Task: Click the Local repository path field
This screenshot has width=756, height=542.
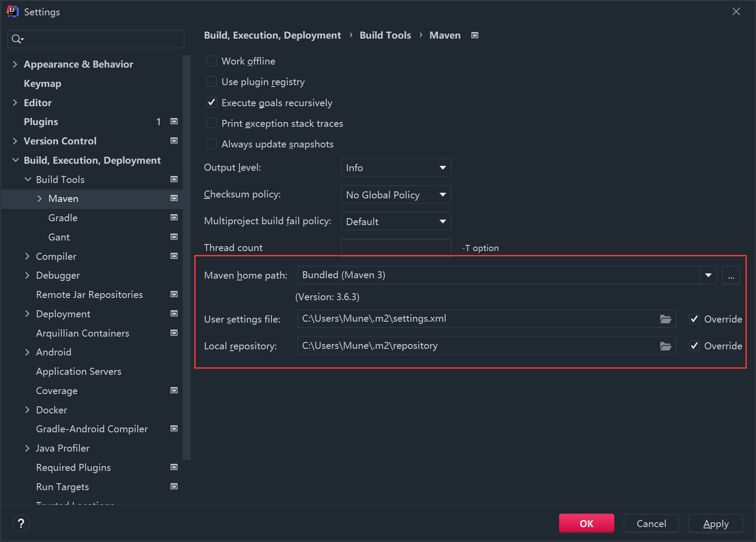Action: (x=487, y=346)
